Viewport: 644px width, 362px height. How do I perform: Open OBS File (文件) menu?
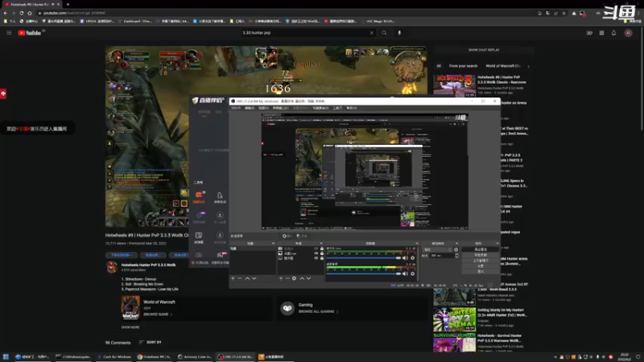(x=236, y=108)
